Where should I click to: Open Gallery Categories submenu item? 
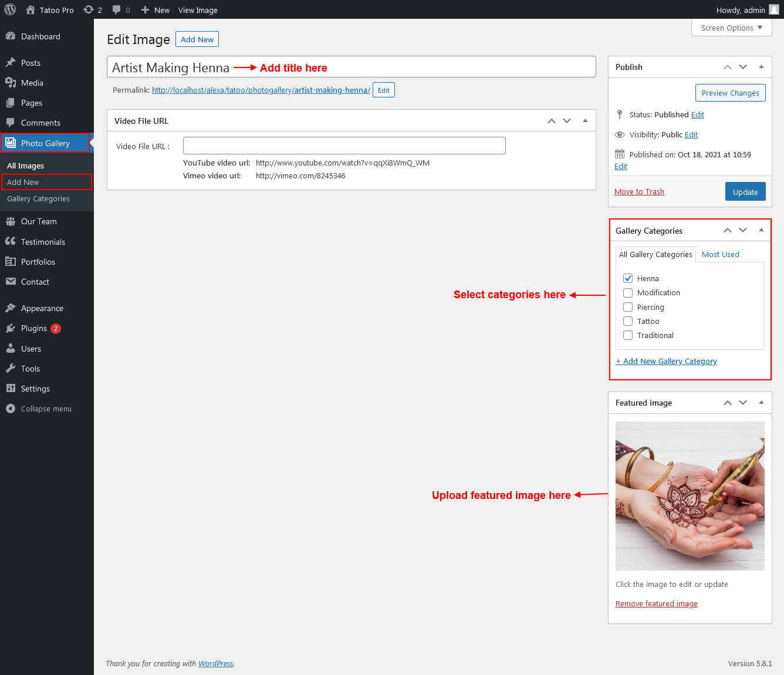[38, 198]
